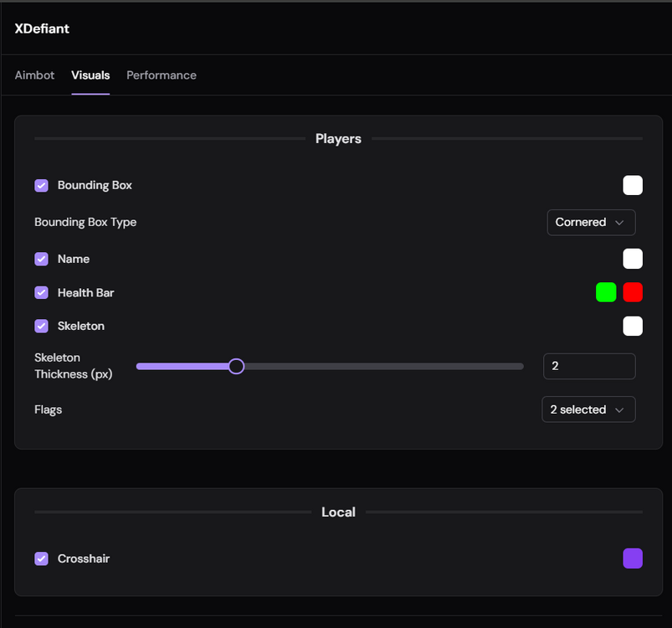Click the Skeleton Thickness (px) label
This screenshot has height=628, width=672.
click(x=74, y=366)
